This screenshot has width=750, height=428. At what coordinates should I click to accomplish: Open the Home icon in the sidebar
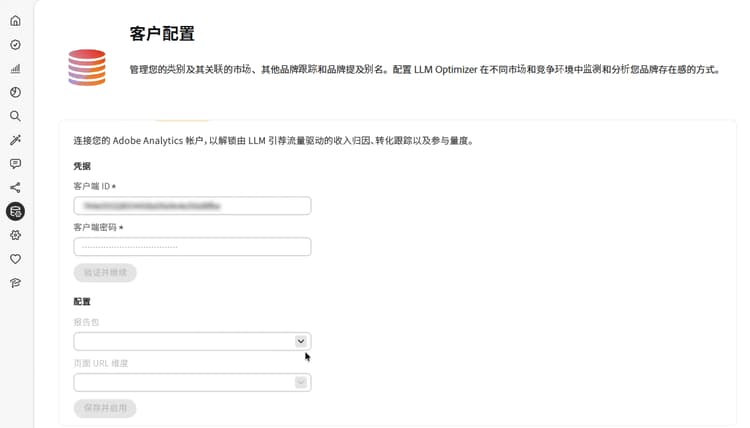(x=15, y=21)
